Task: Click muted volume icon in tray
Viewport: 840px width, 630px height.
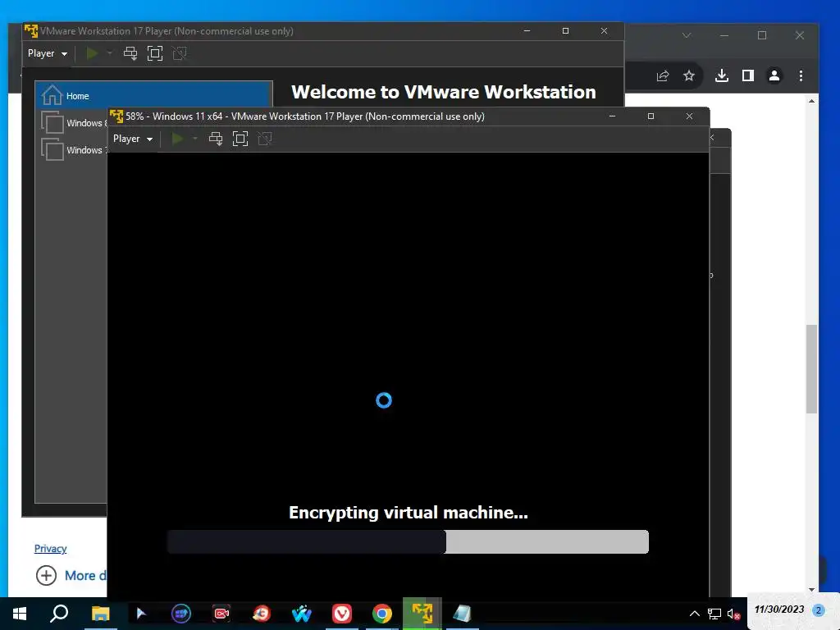Action: point(733,614)
